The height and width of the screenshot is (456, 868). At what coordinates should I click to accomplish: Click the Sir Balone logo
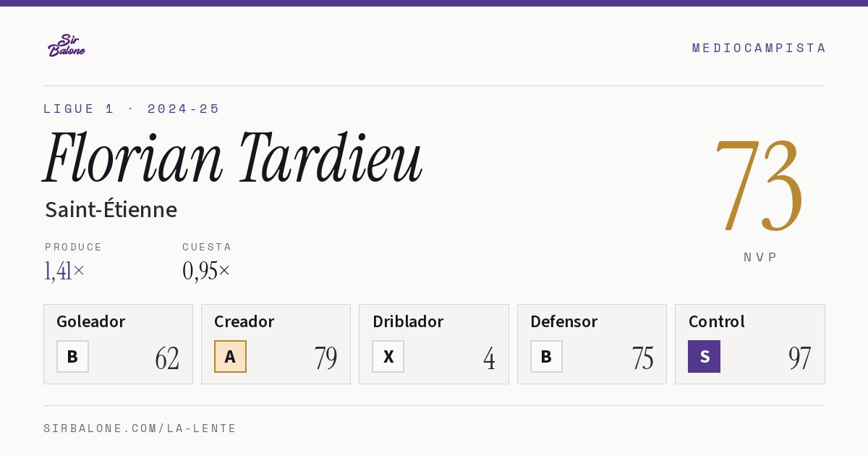click(67, 45)
